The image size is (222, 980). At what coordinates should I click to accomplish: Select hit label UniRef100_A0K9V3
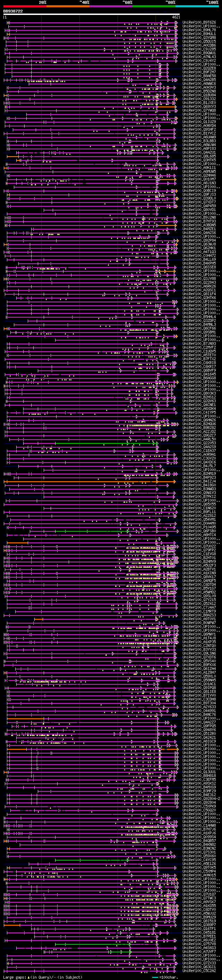[199, 88]
